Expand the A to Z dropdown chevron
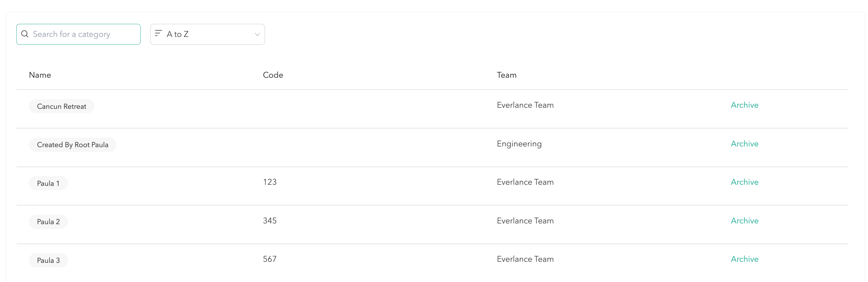This screenshot has height=282, width=868. coord(257,34)
